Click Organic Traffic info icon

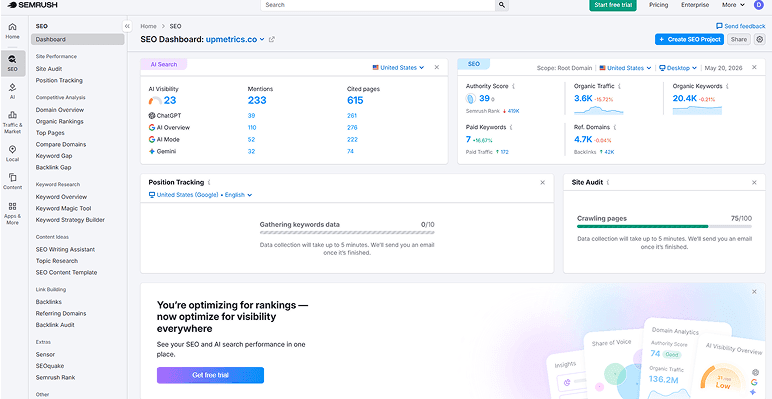tap(619, 86)
